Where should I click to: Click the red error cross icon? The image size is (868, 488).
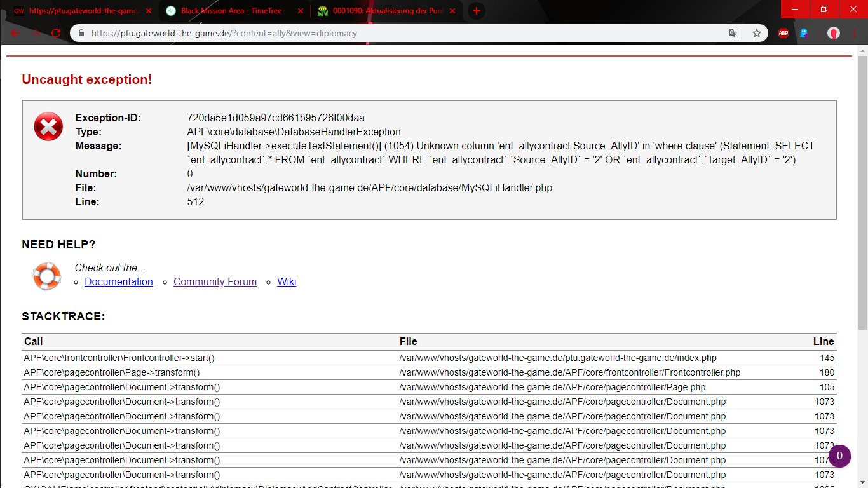(48, 126)
